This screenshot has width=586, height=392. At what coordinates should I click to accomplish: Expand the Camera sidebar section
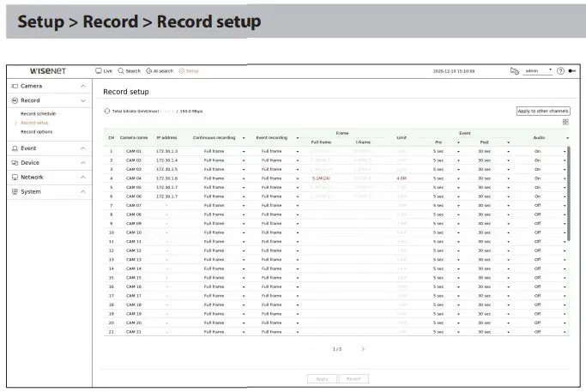[83, 86]
